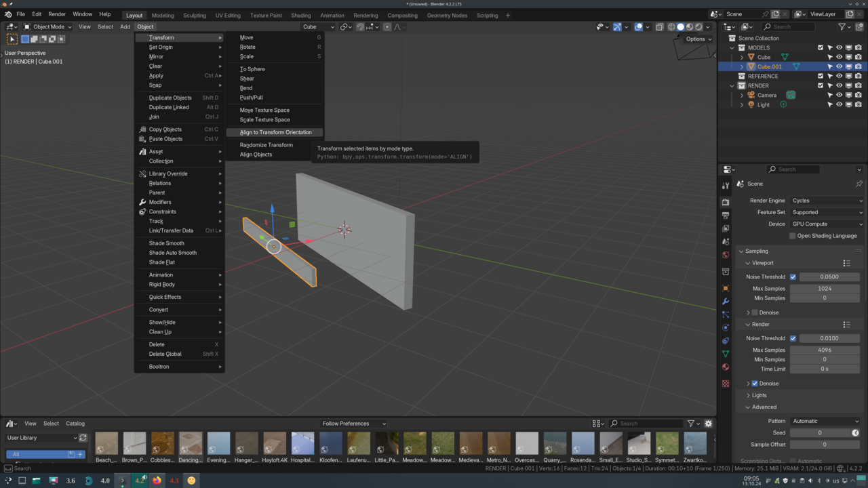Switch viewport to solid shading

(681, 27)
